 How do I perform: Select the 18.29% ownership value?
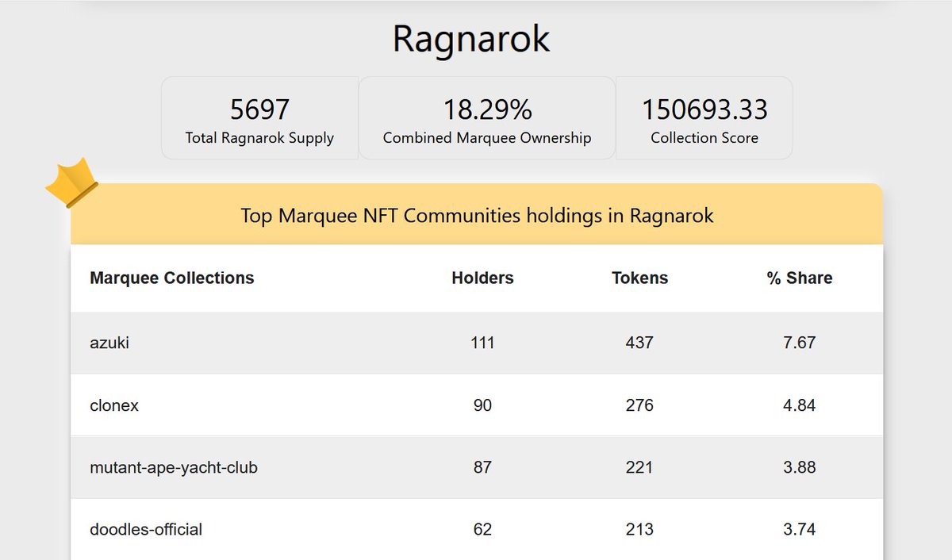(487, 109)
